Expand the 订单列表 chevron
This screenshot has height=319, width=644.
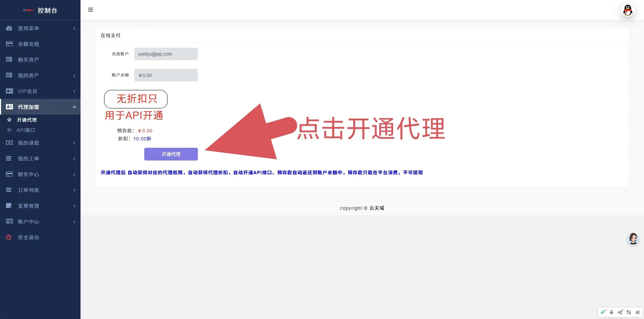click(74, 190)
